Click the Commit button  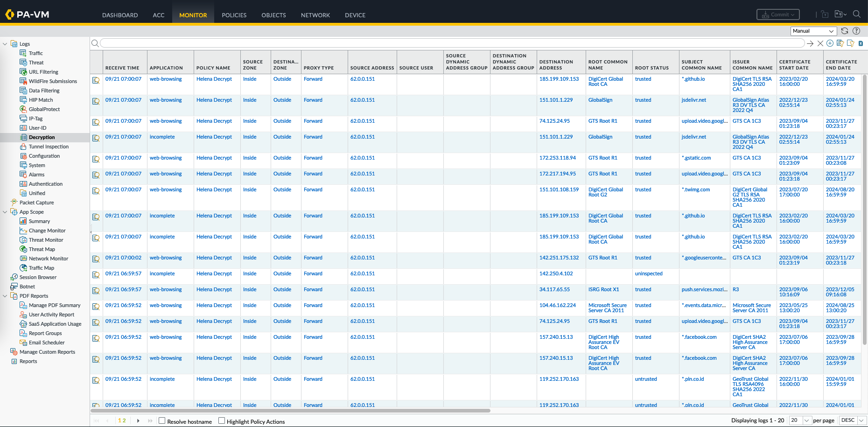778,14
